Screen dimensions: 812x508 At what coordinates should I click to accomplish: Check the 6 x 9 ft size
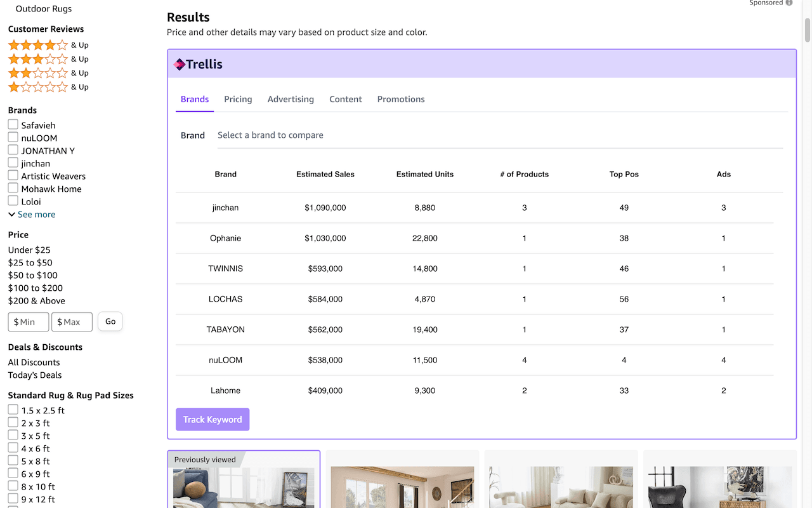tap(13, 473)
